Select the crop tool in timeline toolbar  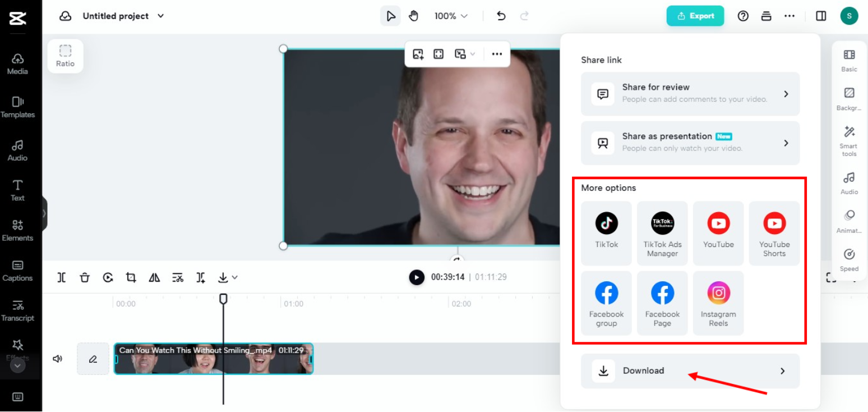click(131, 277)
